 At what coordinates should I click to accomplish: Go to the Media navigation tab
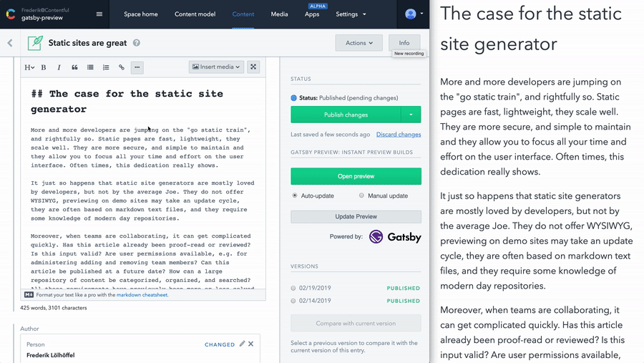(x=279, y=14)
